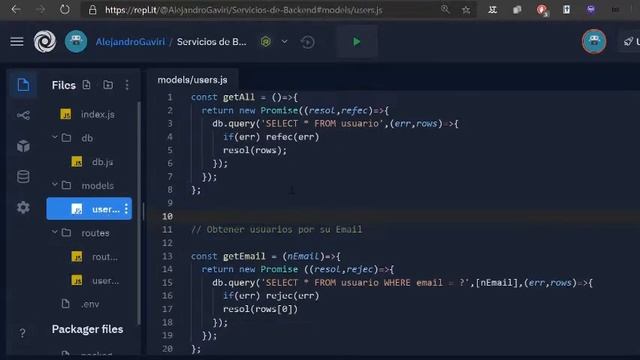Click the comment 'Obtener usuarios por su Email'
This screenshot has width=640, height=360.
(x=276, y=229)
